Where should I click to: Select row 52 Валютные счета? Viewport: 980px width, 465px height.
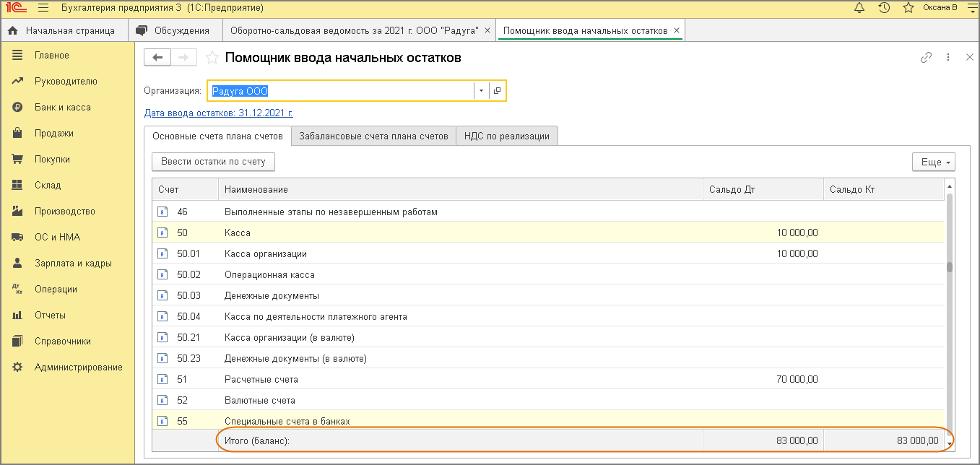coord(548,400)
